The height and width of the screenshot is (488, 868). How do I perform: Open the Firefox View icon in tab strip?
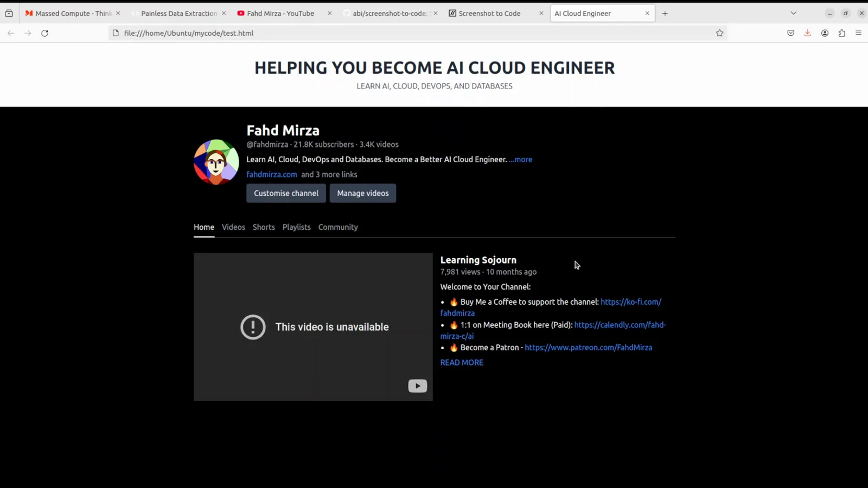tap(9, 14)
